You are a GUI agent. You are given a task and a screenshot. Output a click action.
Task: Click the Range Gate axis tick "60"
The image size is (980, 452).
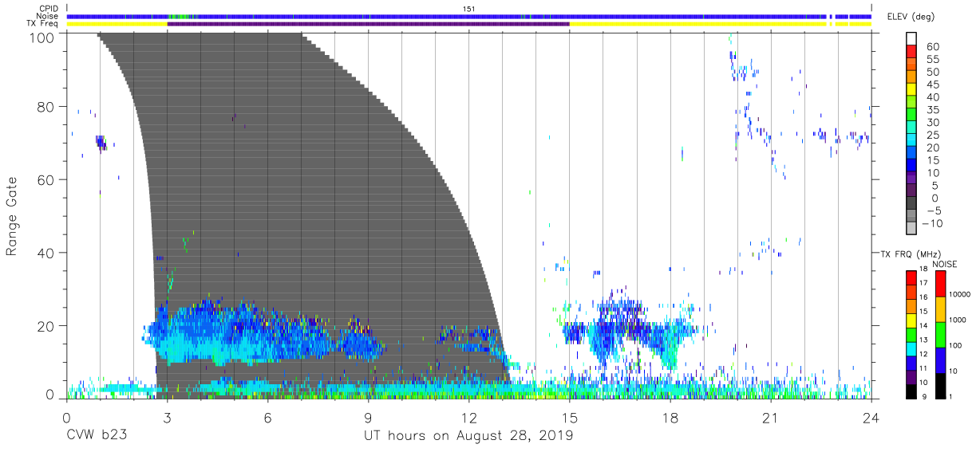pos(47,180)
